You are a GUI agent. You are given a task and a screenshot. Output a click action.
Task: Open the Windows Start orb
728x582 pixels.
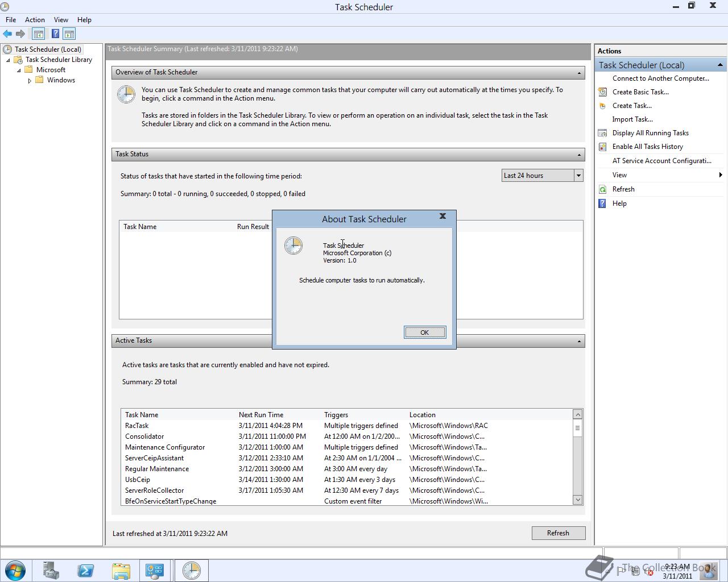(x=15, y=571)
